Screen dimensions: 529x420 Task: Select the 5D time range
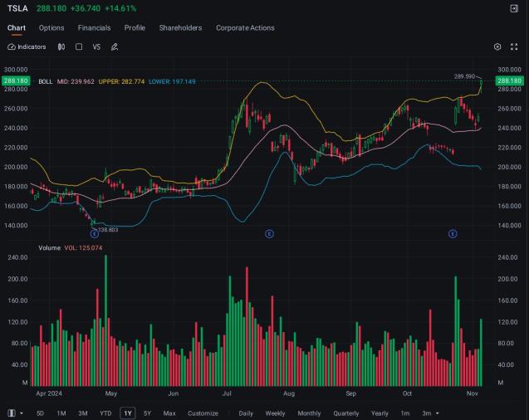(x=40, y=413)
